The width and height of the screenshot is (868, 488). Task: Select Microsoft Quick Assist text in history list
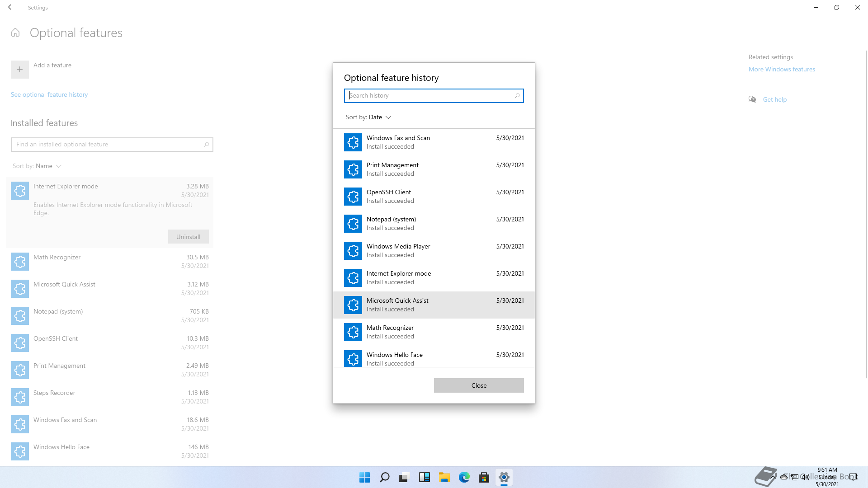click(x=397, y=300)
